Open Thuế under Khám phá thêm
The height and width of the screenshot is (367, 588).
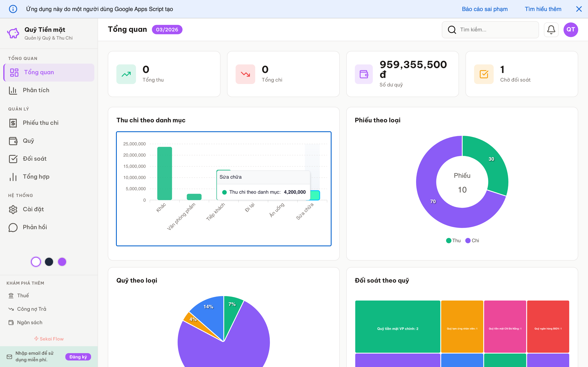click(x=23, y=295)
